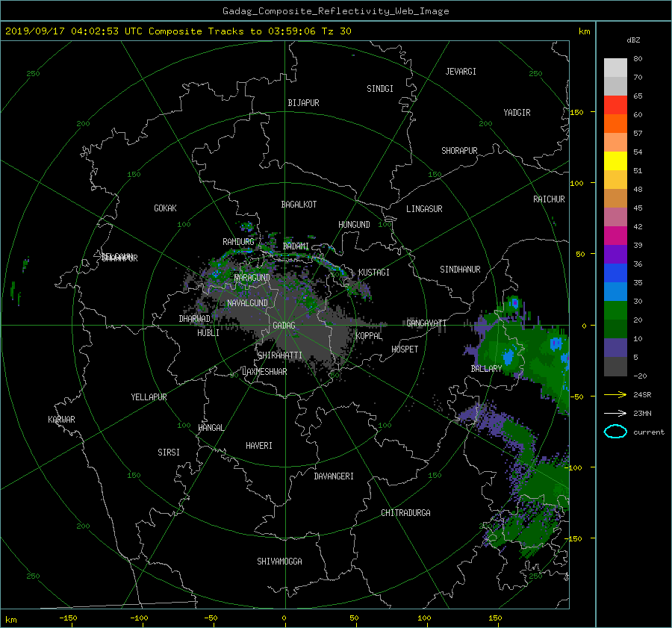Select the red 60 dBZ color swatch
This screenshot has height=628, width=672.
click(x=615, y=105)
